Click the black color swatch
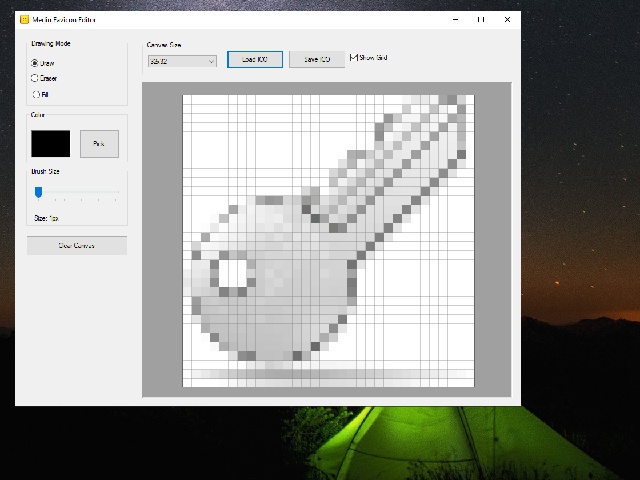The width and height of the screenshot is (640, 480). pos(50,143)
